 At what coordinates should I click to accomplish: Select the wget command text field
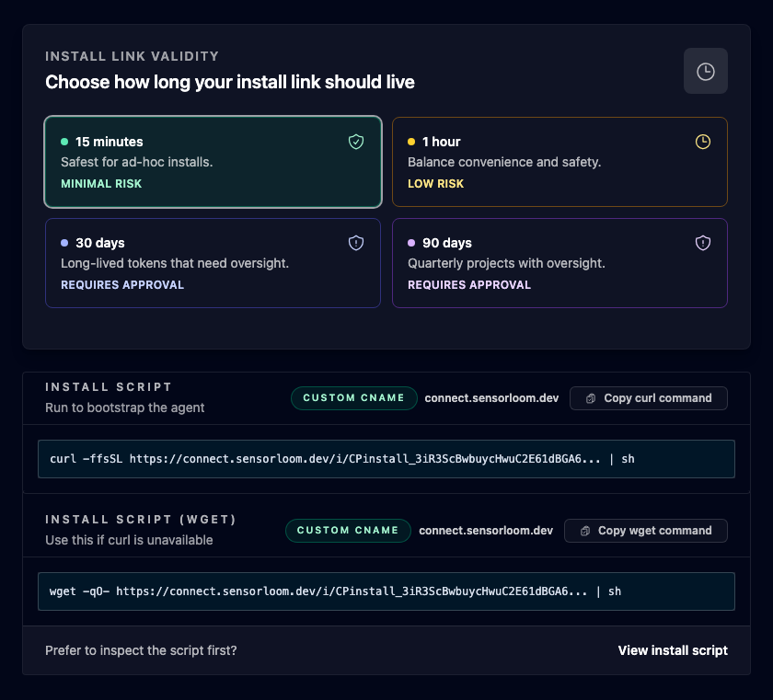[x=386, y=591]
